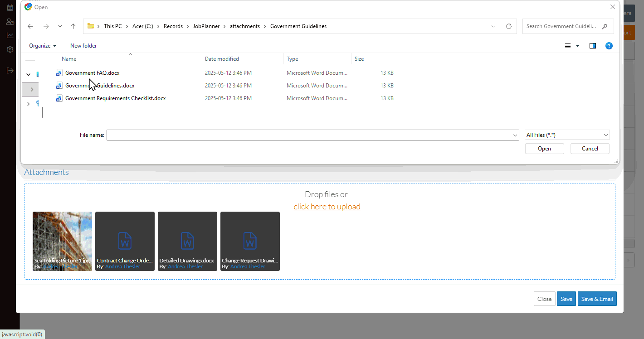Expand the highlighted navigation pane item
The width and height of the screenshot is (644, 339).
pyautogui.click(x=32, y=89)
